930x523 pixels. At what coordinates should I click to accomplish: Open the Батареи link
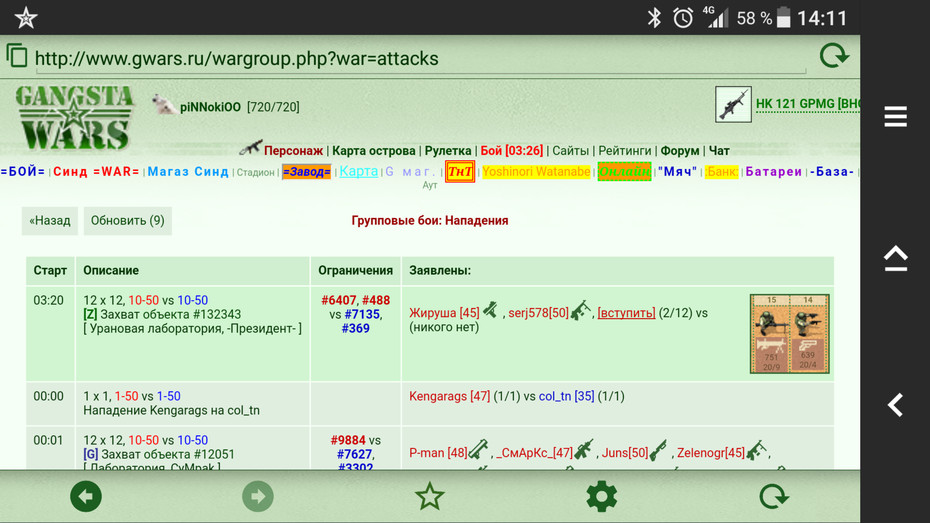point(773,171)
